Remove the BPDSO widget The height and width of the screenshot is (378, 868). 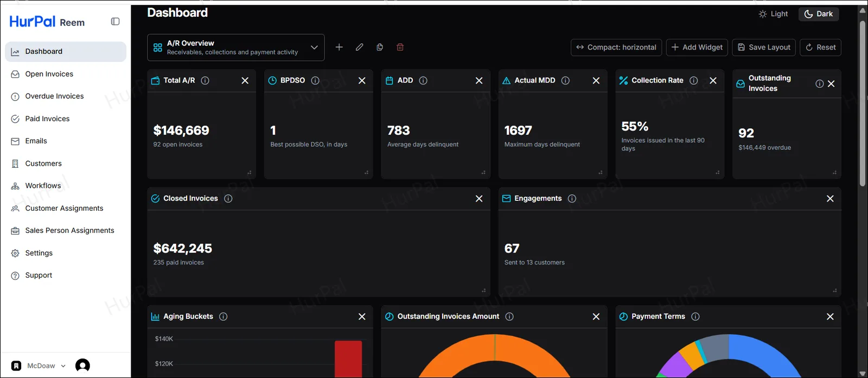(362, 80)
